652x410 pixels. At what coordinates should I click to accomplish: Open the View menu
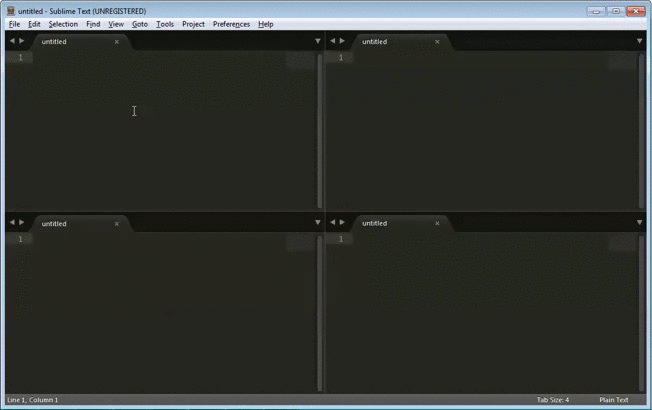point(116,24)
